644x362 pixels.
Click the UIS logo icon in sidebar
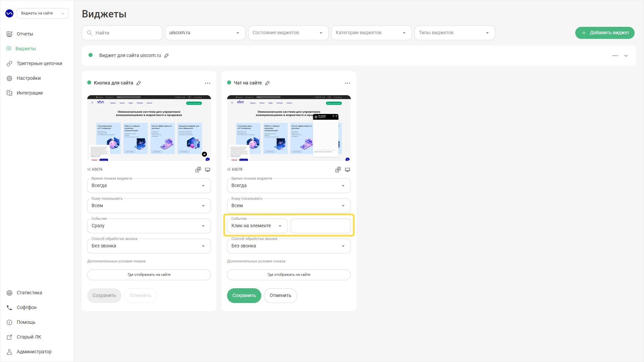[x=9, y=13]
